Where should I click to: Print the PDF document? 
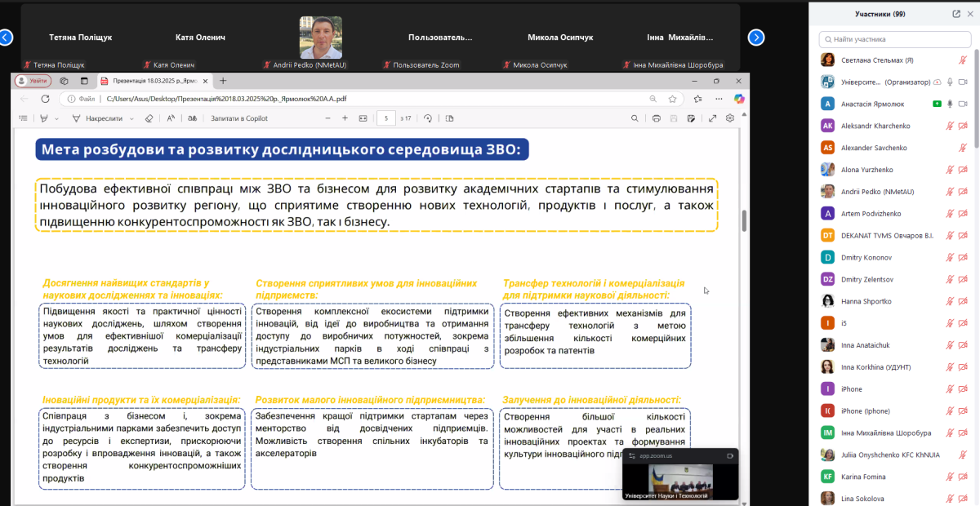[x=657, y=118]
